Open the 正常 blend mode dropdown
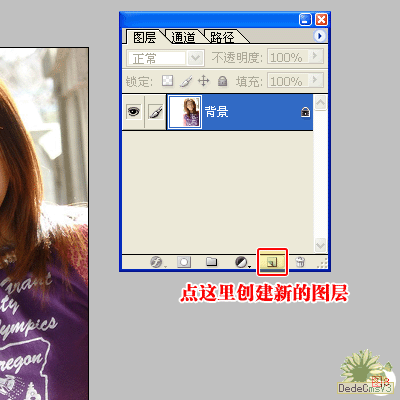Viewport: 400px width, 400px height. click(166, 58)
